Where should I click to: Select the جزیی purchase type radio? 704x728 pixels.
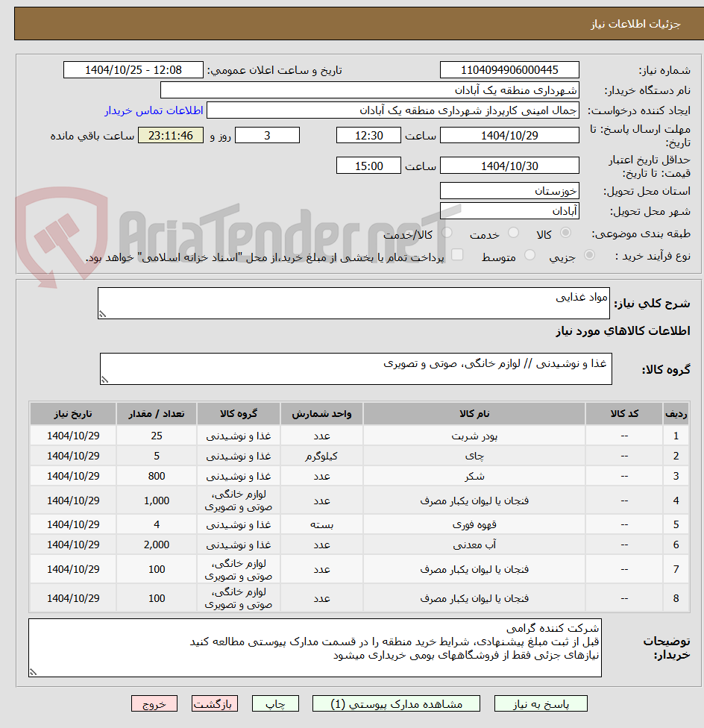pyautogui.click(x=589, y=255)
